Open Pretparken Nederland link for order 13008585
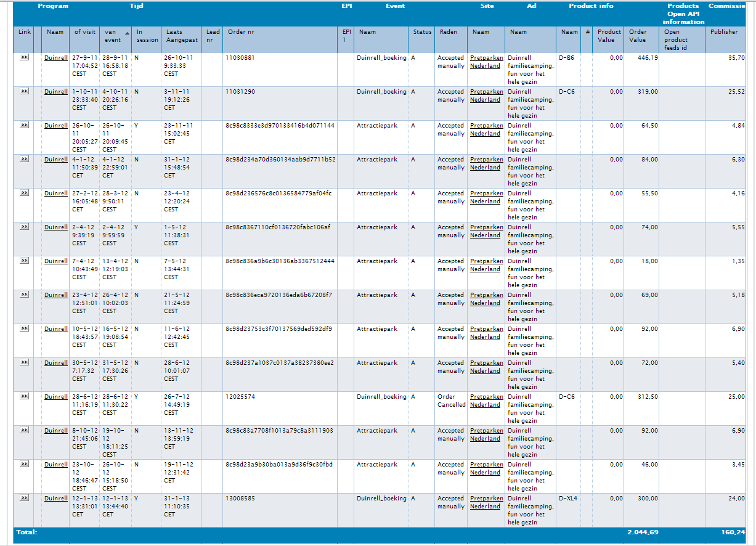756x546 pixels. pos(486,502)
